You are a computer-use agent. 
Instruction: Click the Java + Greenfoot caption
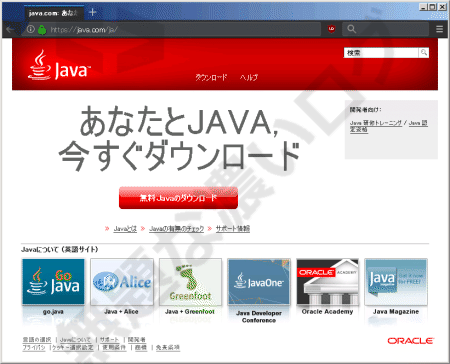pos(190,312)
